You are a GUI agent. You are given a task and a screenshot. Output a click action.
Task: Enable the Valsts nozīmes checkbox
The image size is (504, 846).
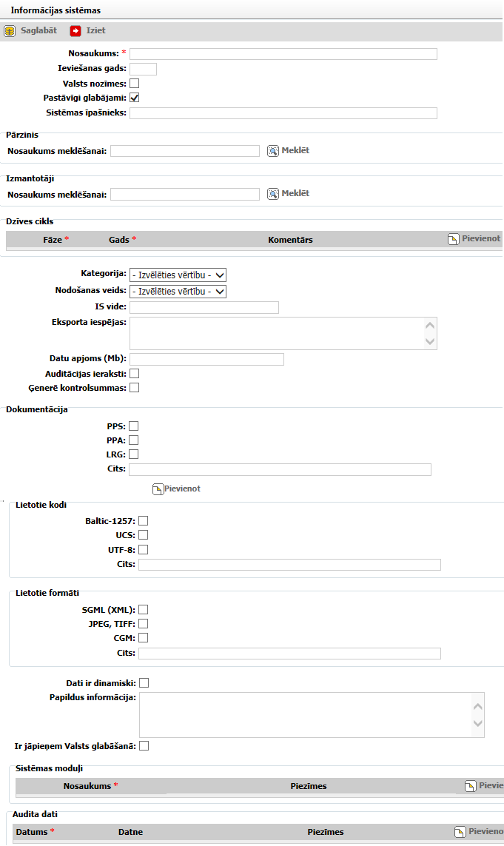[x=135, y=84]
